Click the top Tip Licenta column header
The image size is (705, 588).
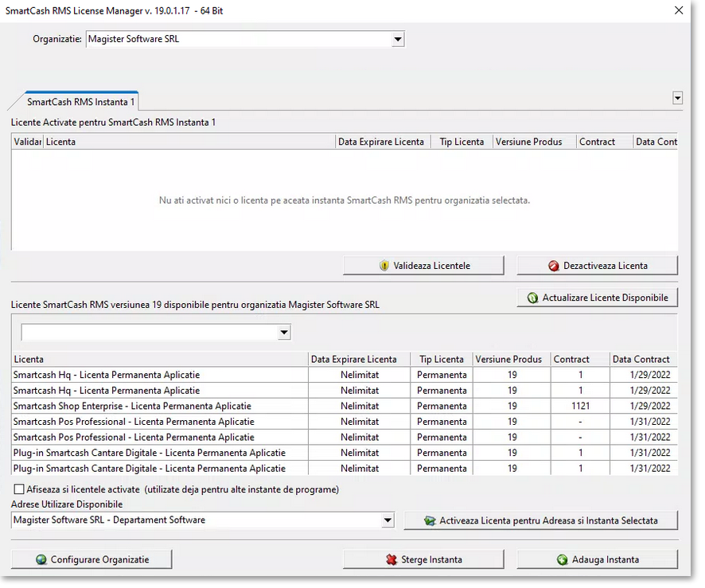point(462,142)
